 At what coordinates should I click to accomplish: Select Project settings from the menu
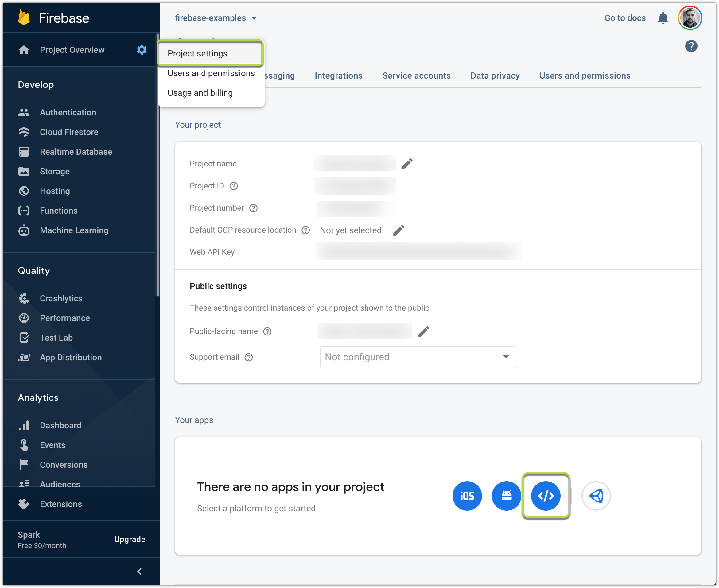coord(210,53)
